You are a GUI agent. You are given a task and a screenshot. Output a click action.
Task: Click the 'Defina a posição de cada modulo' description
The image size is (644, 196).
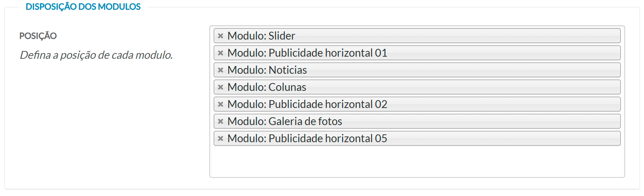96,55
